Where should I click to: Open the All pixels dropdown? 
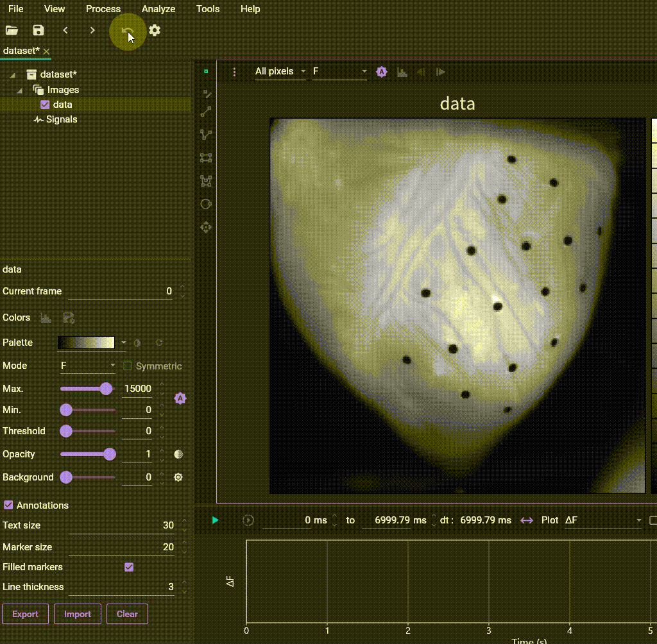pyautogui.click(x=280, y=72)
